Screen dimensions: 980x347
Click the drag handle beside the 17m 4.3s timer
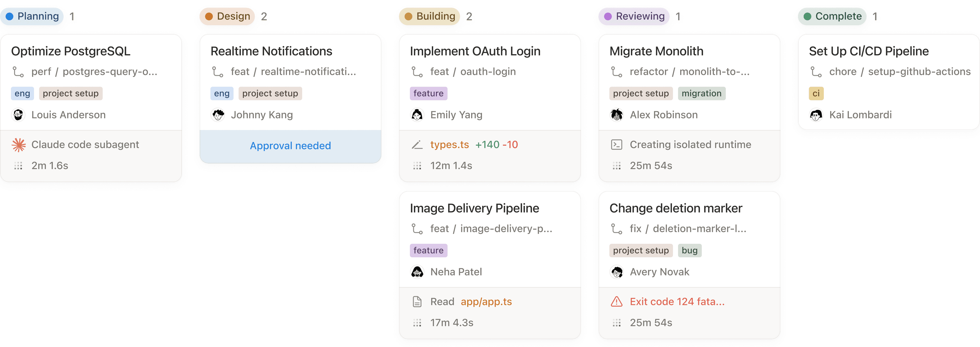click(417, 323)
